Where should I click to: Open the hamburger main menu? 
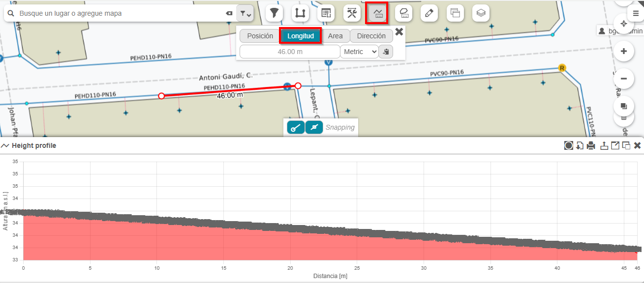coord(636,13)
